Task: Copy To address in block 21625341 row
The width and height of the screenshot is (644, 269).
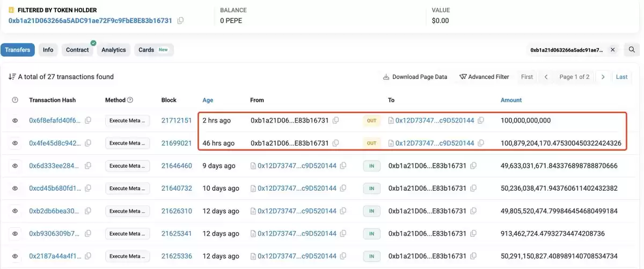Action: (x=474, y=234)
